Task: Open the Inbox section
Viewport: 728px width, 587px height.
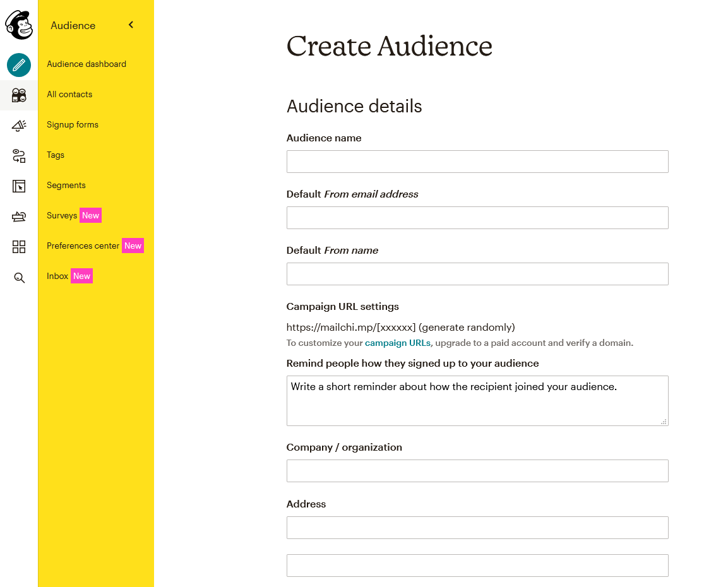Action: tap(57, 276)
